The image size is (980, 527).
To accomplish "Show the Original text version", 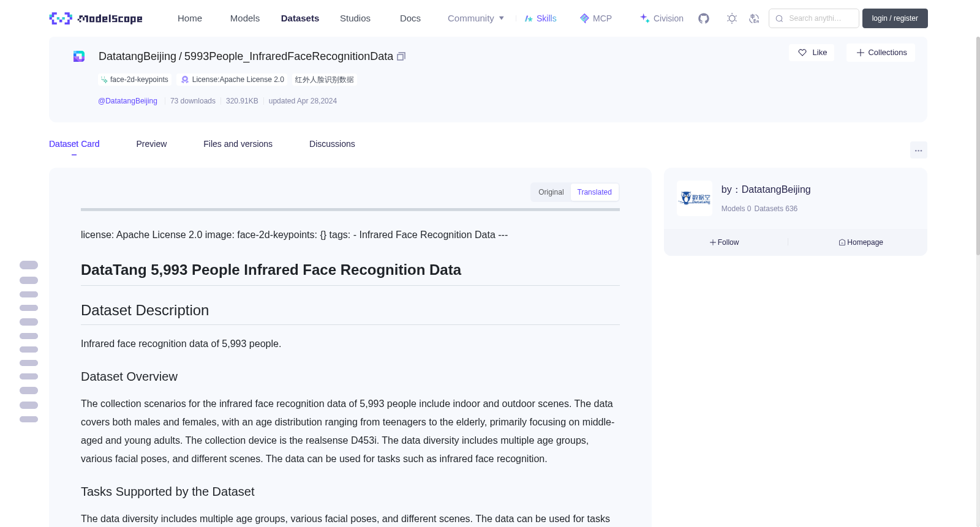I will click(551, 192).
